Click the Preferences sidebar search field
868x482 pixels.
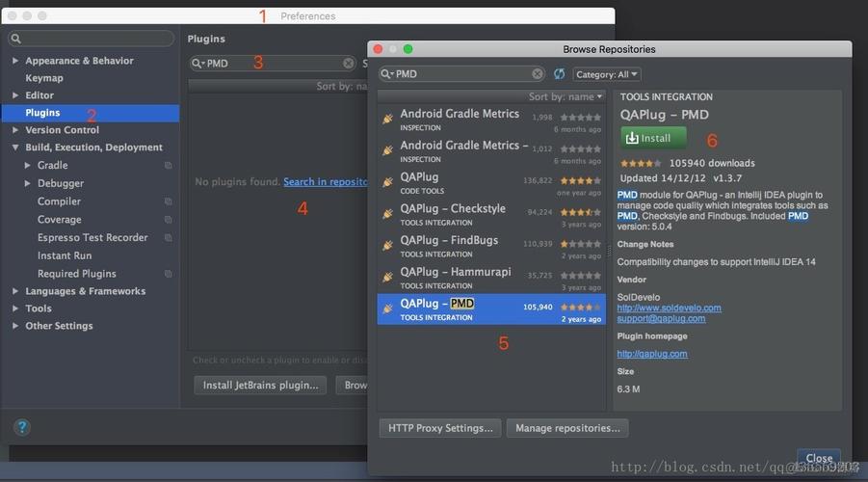pos(91,39)
